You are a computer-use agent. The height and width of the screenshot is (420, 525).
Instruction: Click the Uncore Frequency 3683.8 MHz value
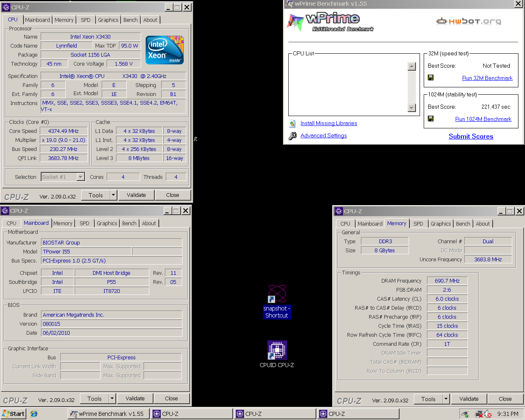pyautogui.click(x=488, y=260)
